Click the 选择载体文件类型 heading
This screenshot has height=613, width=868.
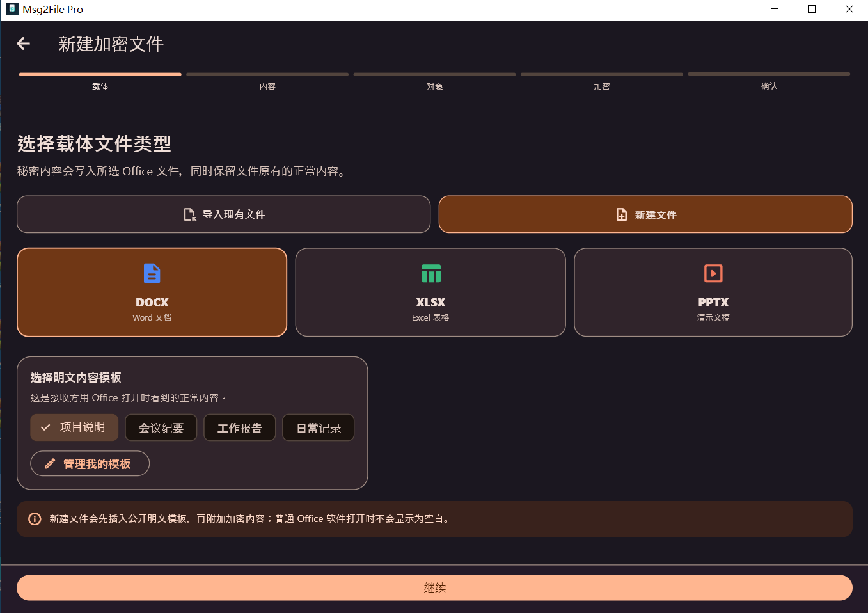pyautogui.click(x=94, y=144)
